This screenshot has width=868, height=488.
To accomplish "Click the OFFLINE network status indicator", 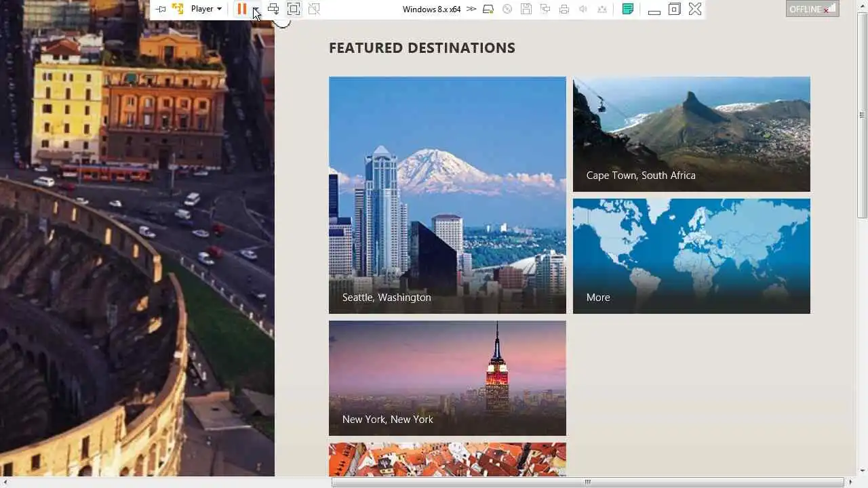I will click(x=812, y=9).
